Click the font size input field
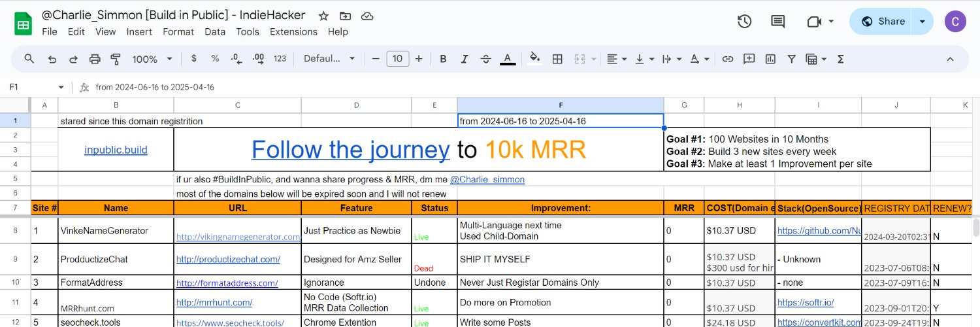 [x=398, y=59]
